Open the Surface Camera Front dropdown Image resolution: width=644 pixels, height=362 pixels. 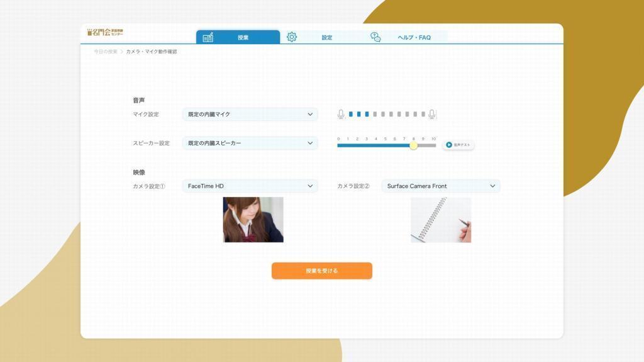click(441, 186)
